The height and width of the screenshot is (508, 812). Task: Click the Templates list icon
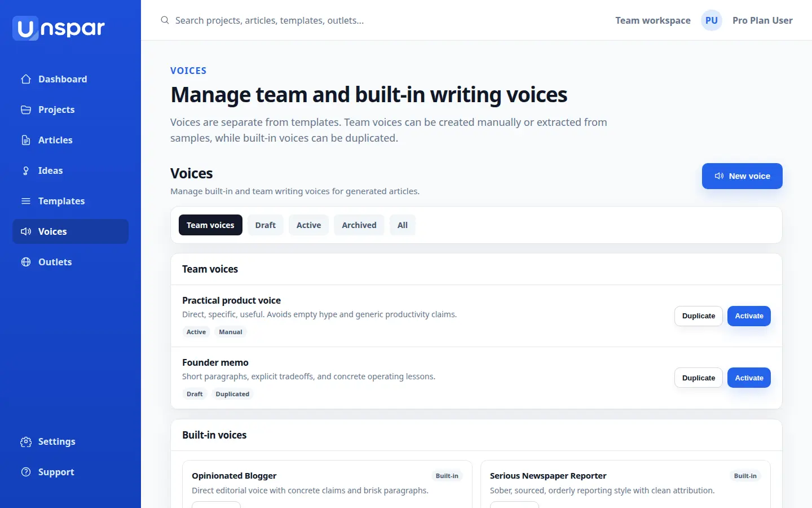pos(26,201)
